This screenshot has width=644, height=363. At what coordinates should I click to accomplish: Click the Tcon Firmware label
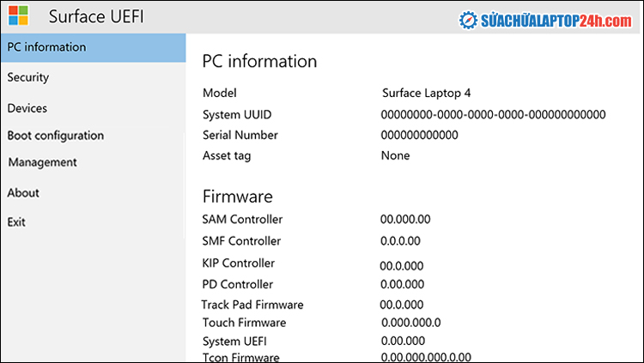coord(240,357)
